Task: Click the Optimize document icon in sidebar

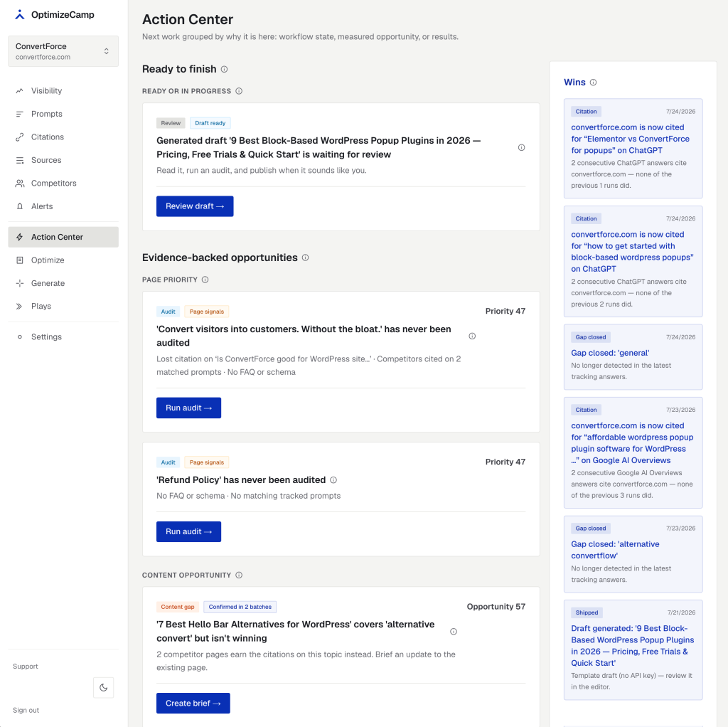Action: coord(19,260)
